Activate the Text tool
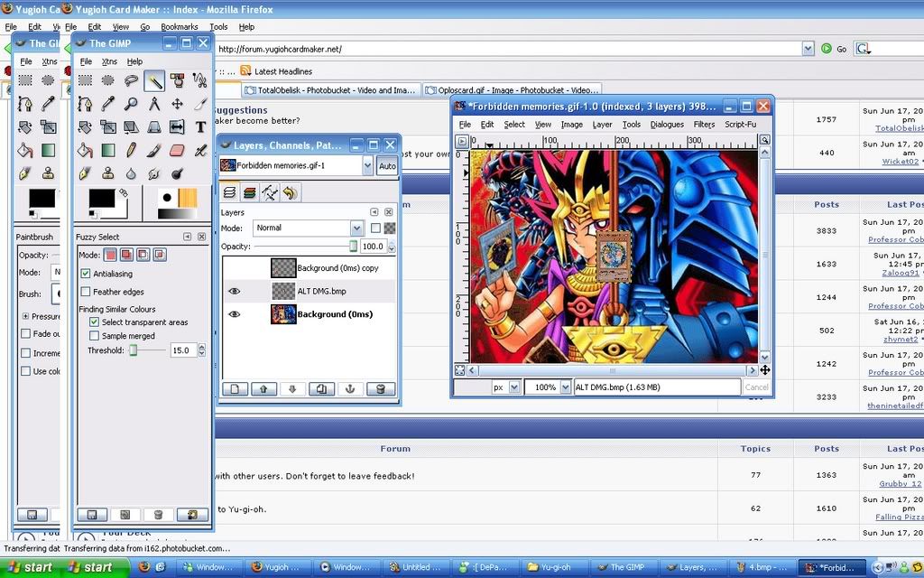The image size is (924, 578). pyautogui.click(x=200, y=126)
